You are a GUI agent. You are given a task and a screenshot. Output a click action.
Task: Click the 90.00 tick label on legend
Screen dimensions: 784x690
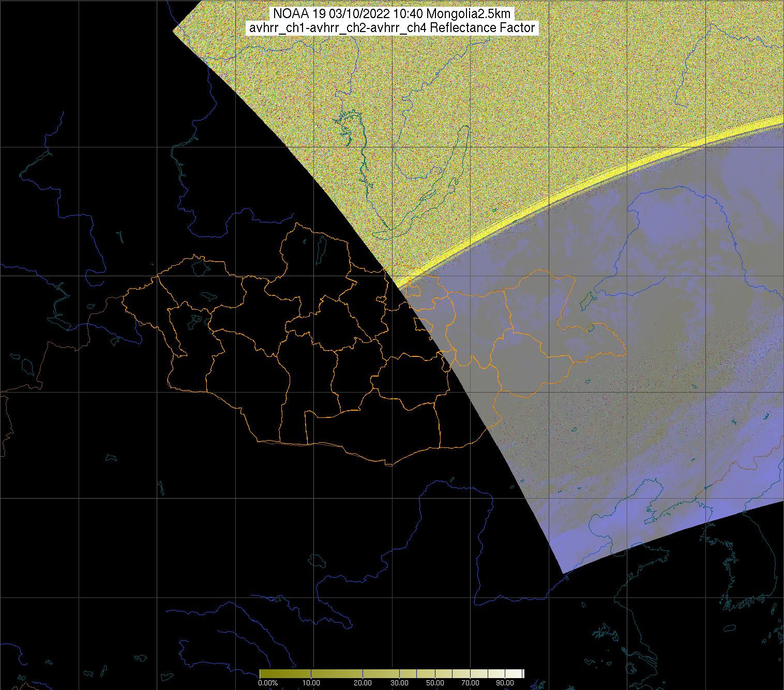tap(504, 683)
